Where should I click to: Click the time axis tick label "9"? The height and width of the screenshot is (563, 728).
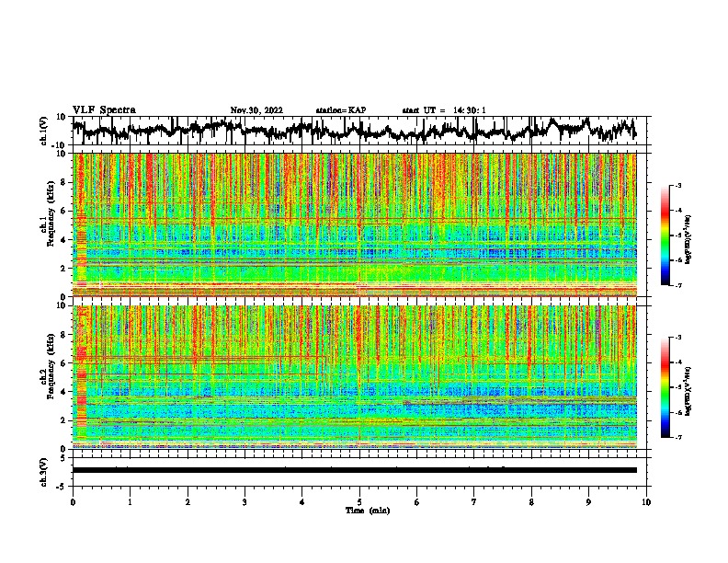click(588, 502)
